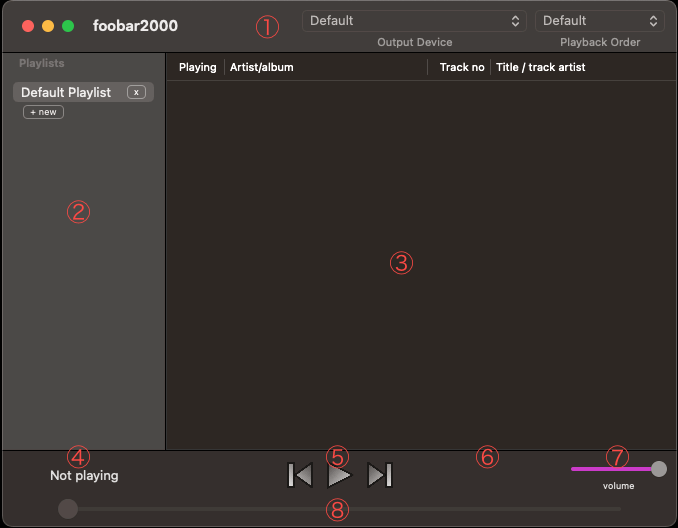Click the Title / track artist header
The width and height of the screenshot is (678, 528).
[541, 67]
